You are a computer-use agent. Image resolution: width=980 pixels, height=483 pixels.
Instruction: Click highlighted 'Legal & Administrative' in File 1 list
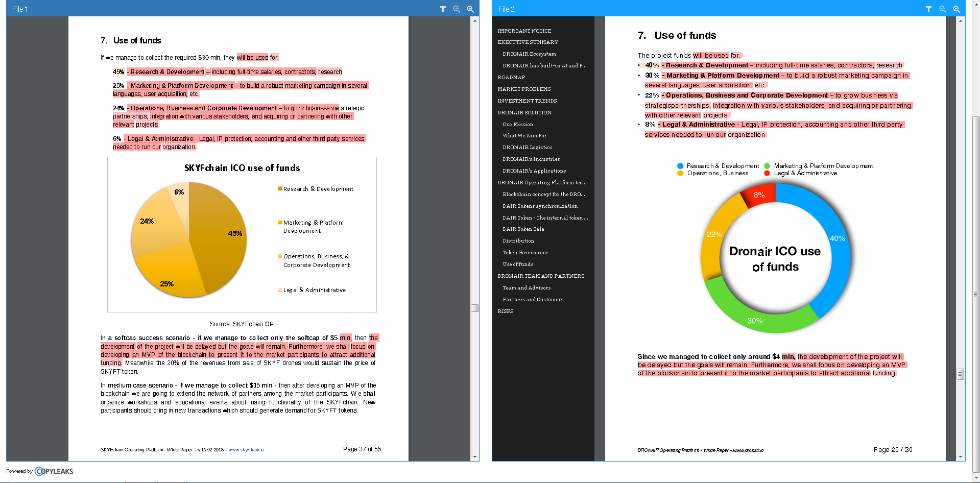(160, 139)
